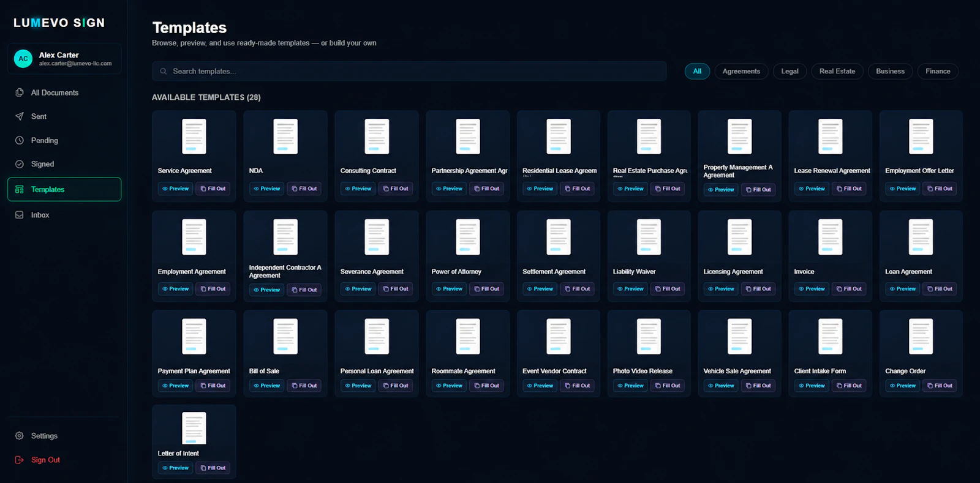Preview the Letter of Intent template
980x483 pixels.
point(175,468)
